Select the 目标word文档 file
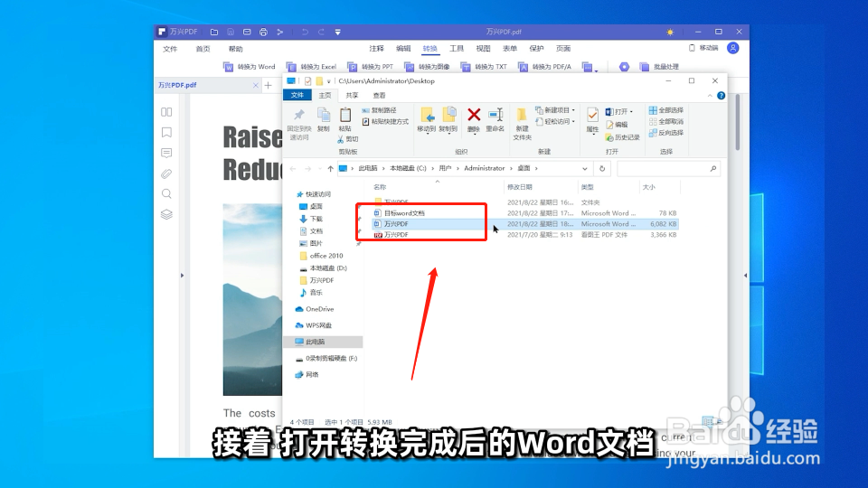The width and height of the screenshot is (868, 488). pyautogui.click(x=405, y=213)
